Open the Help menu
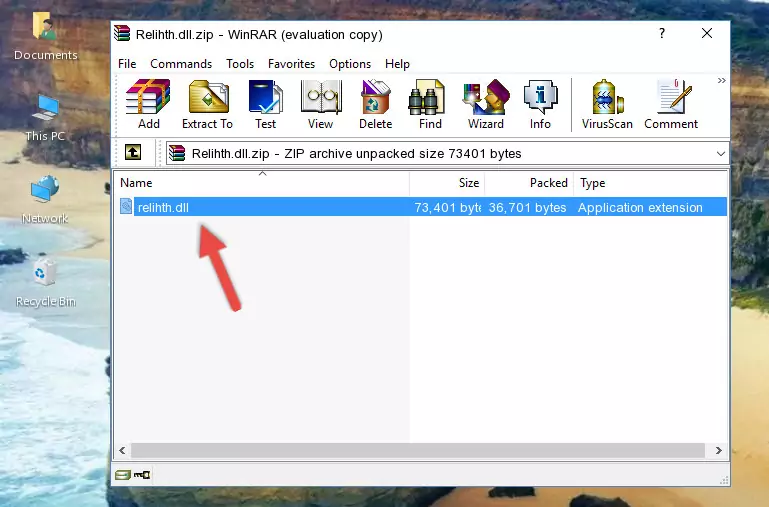 tap(397, 64)
